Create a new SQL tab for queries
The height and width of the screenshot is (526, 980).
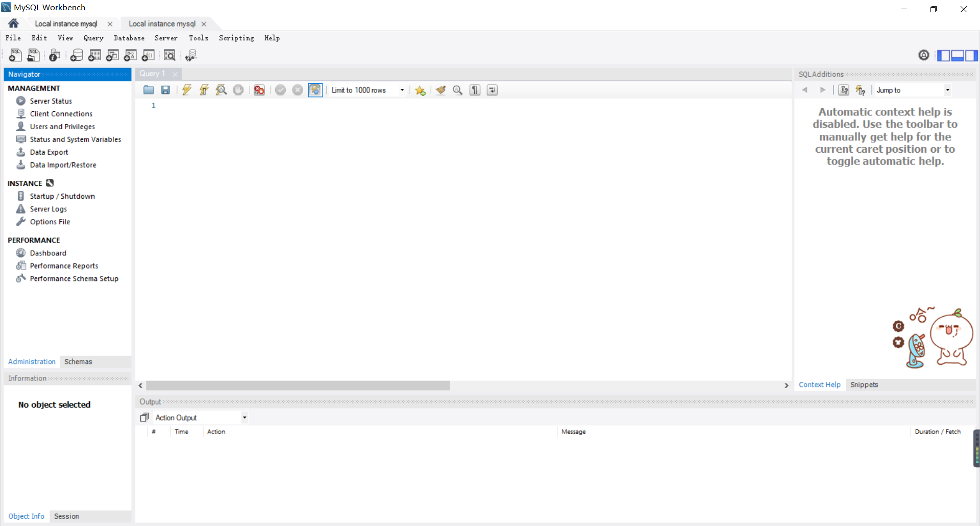15,55
